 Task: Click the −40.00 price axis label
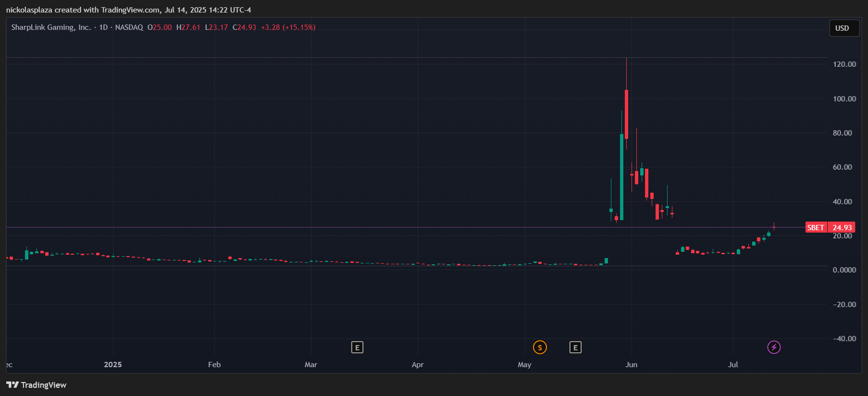tap(844, 339)
